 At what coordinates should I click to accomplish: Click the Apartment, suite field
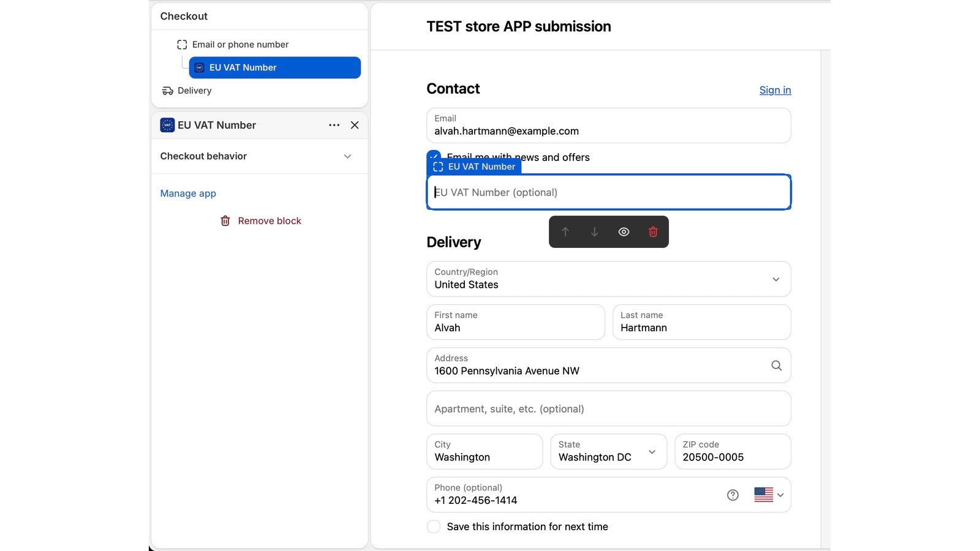point(609,408)
